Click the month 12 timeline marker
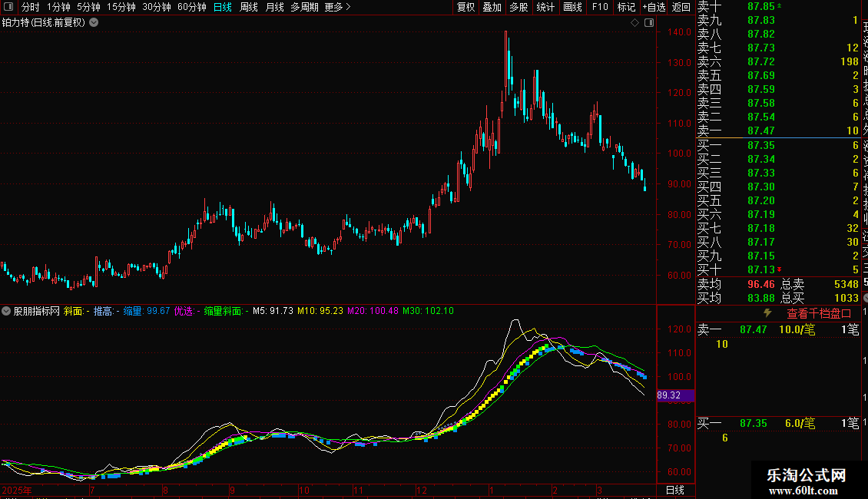This screenshot has height=499, width=868. [422, 490]
